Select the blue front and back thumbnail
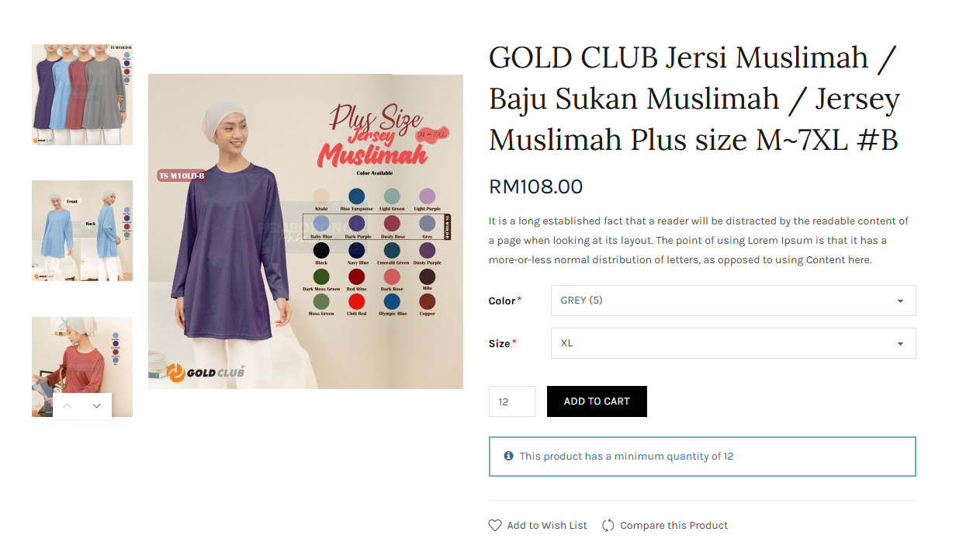This screenshot has height=549, width=980. (x=82, y=231)
